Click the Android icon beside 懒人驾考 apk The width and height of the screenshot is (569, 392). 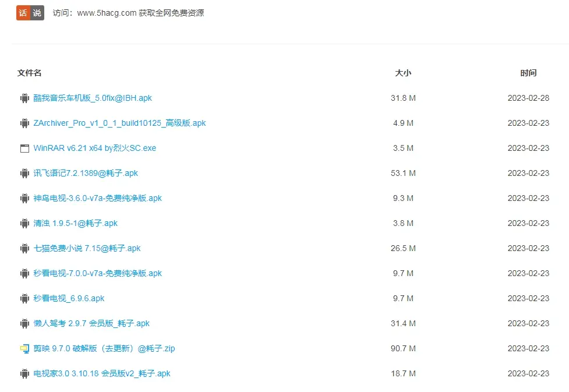click(x=24, y=323)
